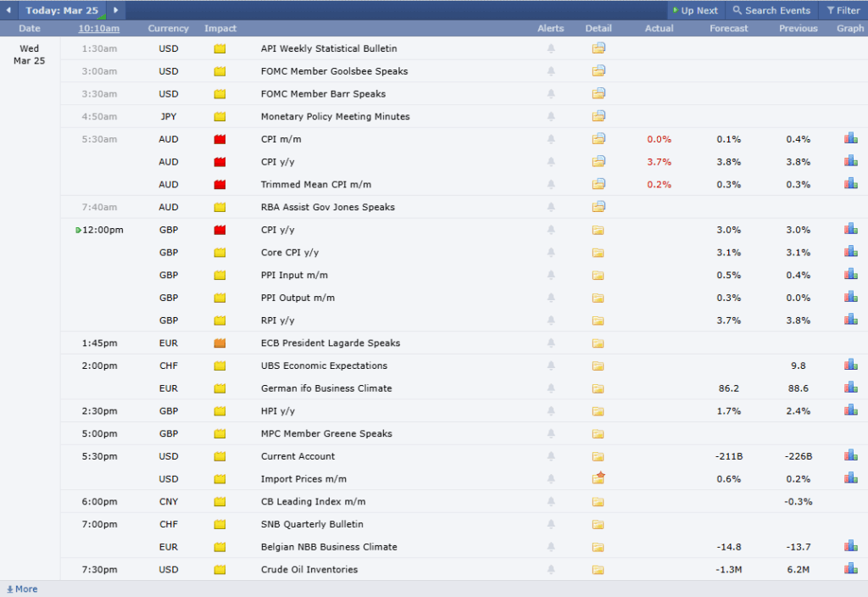Open starred detail folder for Import Prices m/m
This screenshot has width=868, height=597.
[x=598, y=478]
